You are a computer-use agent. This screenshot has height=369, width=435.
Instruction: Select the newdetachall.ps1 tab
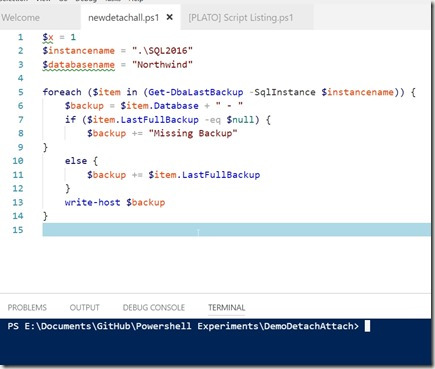point(123,17)
